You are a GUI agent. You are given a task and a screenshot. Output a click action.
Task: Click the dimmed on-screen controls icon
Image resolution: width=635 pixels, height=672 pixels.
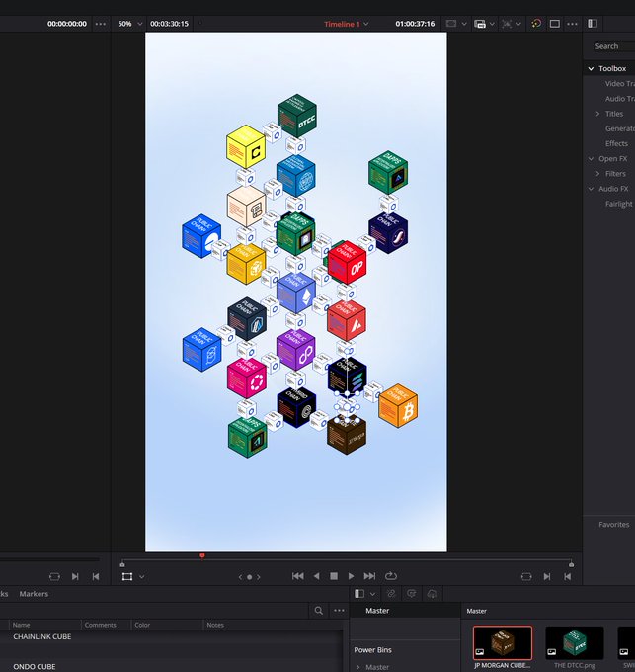click(x=507, y=24)
